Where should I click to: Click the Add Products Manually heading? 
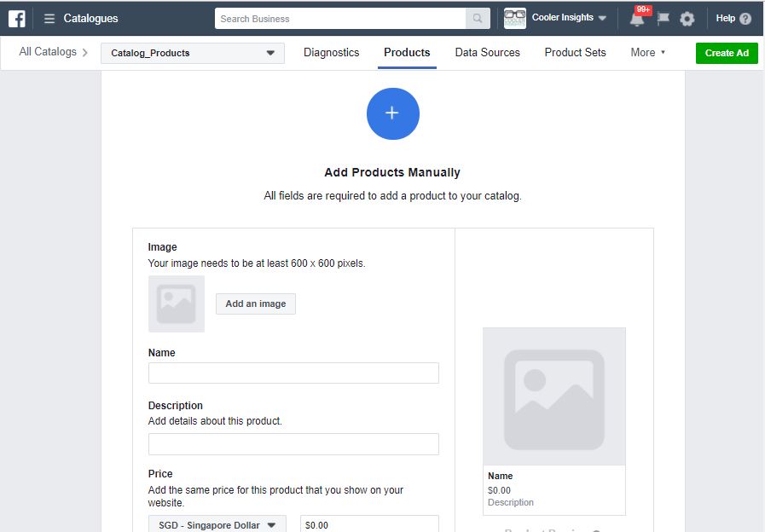pyautogui.click(x=392, y=172)
